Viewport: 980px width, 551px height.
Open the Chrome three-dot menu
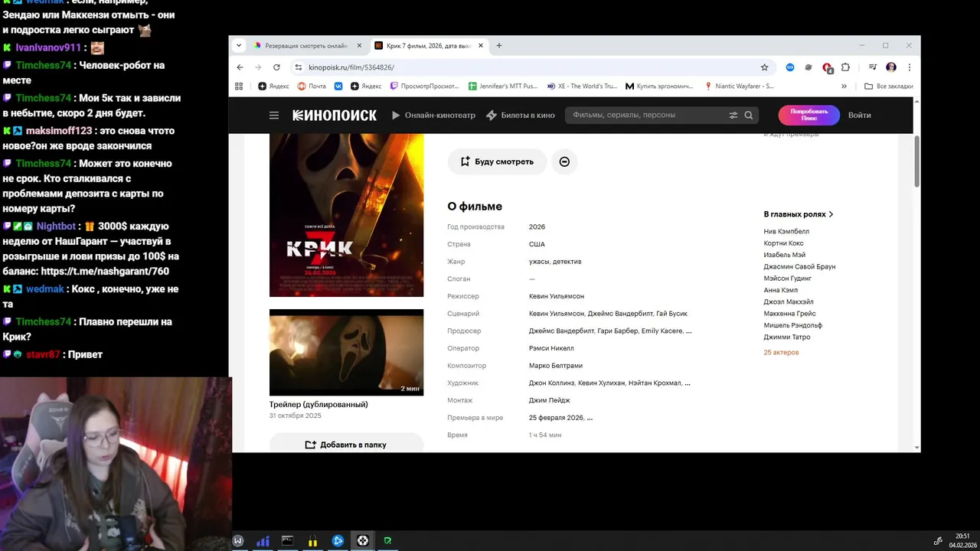(x=909, y=67)
